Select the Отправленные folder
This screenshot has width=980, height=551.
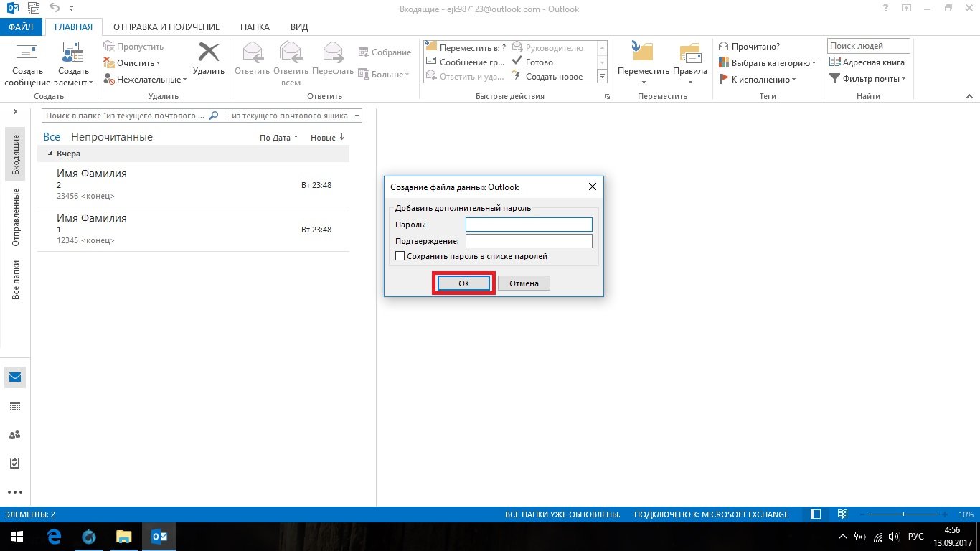pos(15,217)
